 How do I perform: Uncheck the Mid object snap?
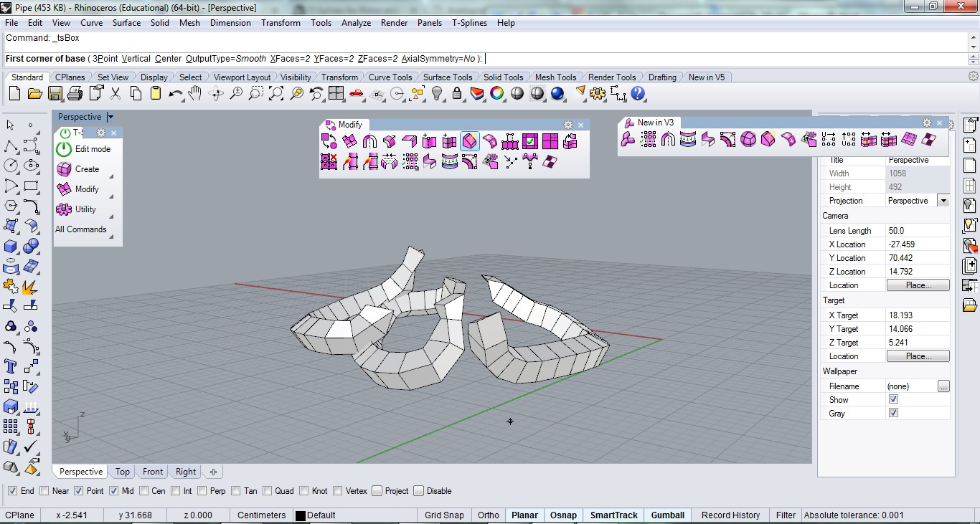(114, 491)
